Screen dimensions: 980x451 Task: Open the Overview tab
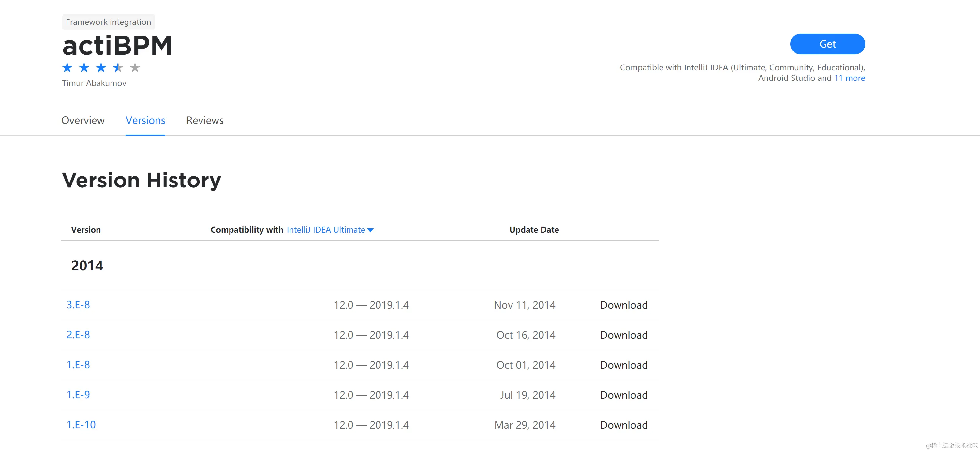pyautogui.click(x=83, y=120)
